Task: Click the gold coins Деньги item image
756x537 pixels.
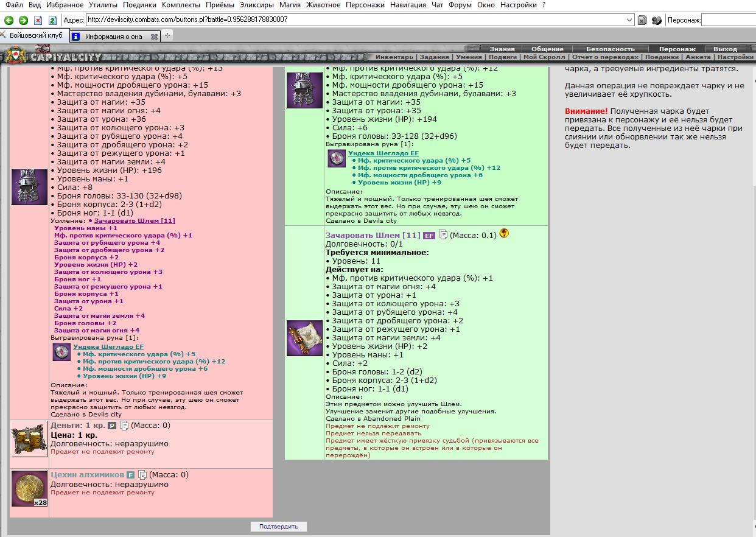Action: pyautogui.click(x=29, y=439)
